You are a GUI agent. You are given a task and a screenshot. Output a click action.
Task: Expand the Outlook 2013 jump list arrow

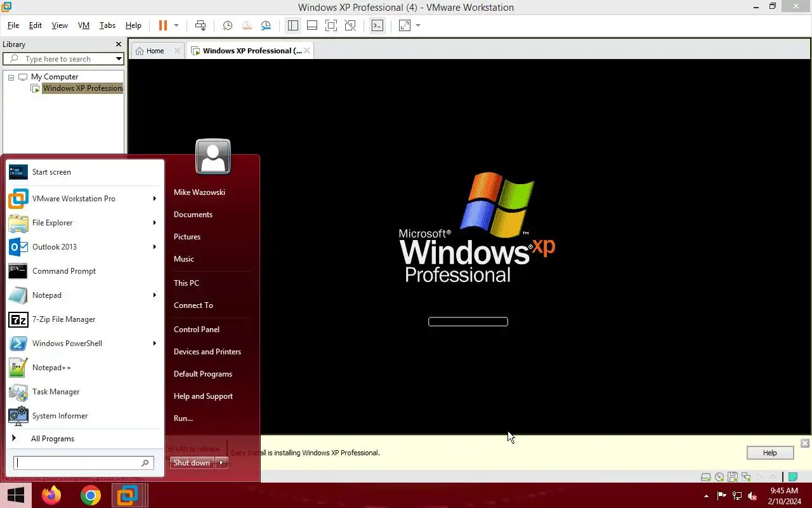pyautogui.click(x=154, y=247)
